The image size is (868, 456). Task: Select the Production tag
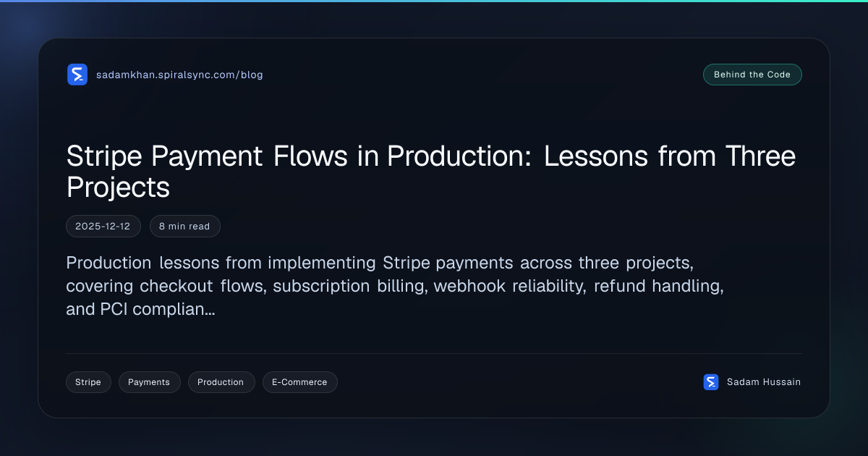pos(221,382)
